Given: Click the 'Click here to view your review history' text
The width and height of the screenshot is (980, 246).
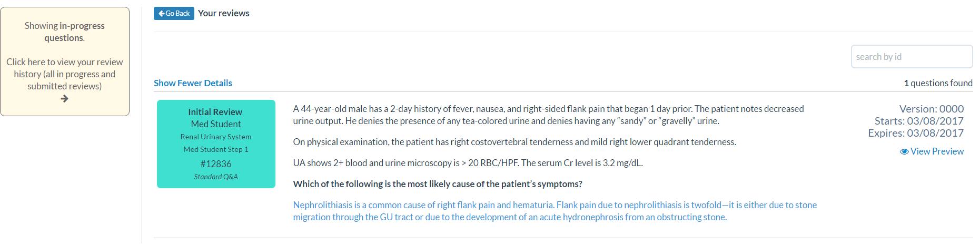Looking at the screenshot, I should (65, 74).
